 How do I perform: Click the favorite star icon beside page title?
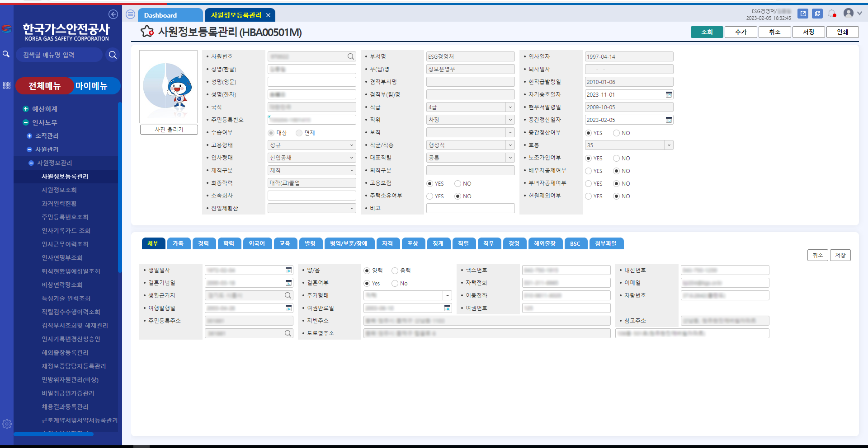147,32
